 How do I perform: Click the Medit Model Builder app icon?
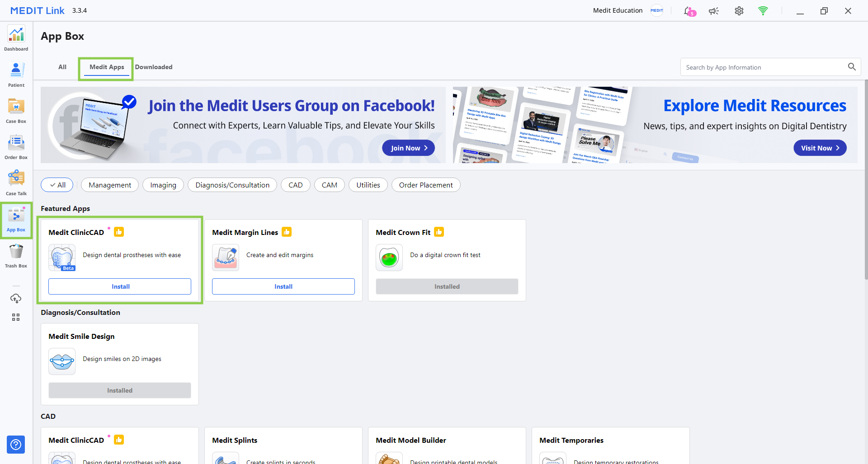click(x=389, y=458)
